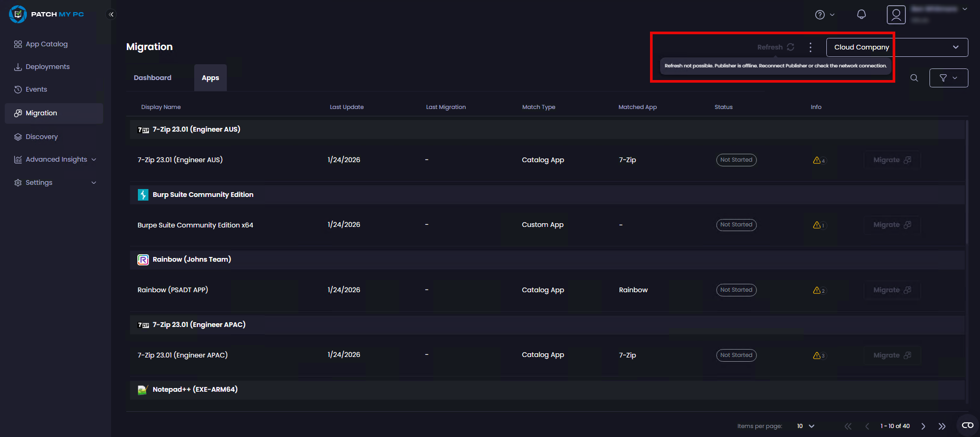Open the notifications bell

[861, 15]
